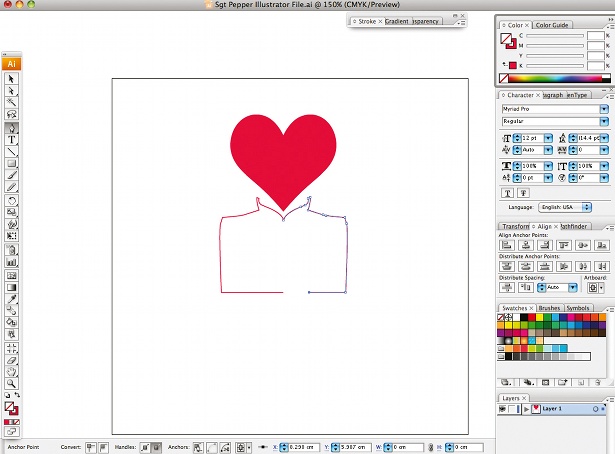Select the Line Segment tool

pos(11,152)
